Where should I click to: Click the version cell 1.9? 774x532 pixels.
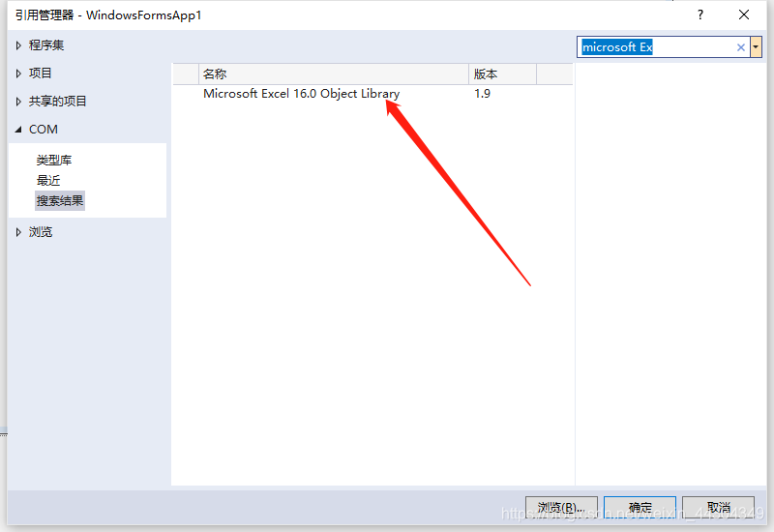[482, 93]
